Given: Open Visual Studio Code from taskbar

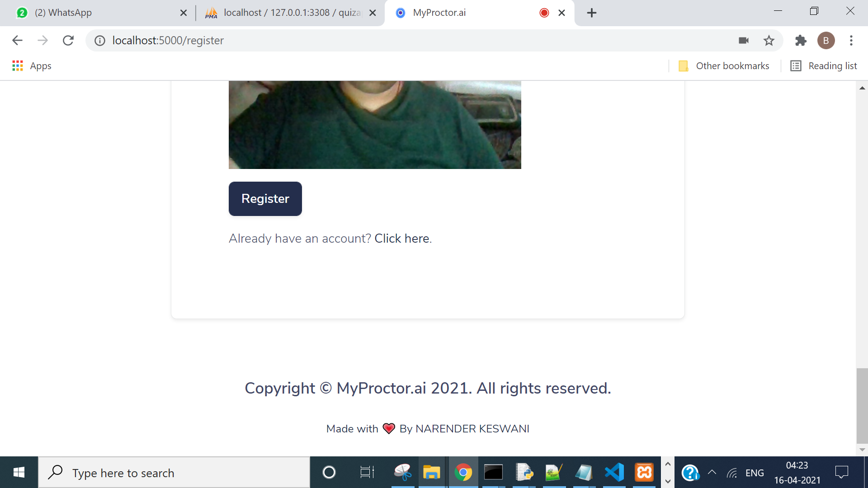Looking at the screenshot, I should pyautogui.click(x=614, y=473).
